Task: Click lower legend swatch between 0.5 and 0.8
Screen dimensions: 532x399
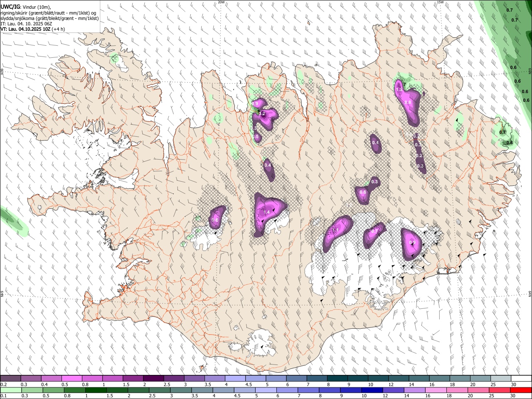Action: click(53, 390)
